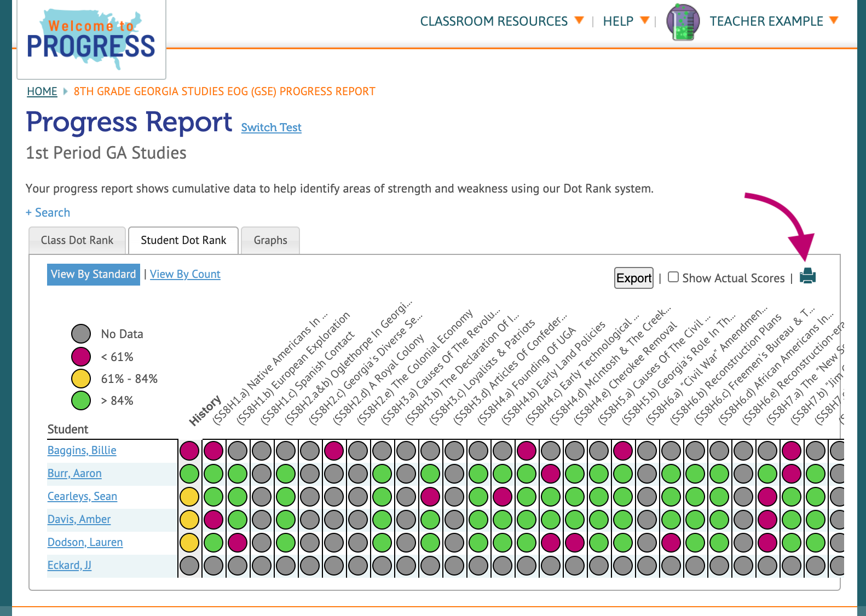The image size is (866, 616).
Task: Click the yellow 61% - 84% legend dot
Action: 81,379
